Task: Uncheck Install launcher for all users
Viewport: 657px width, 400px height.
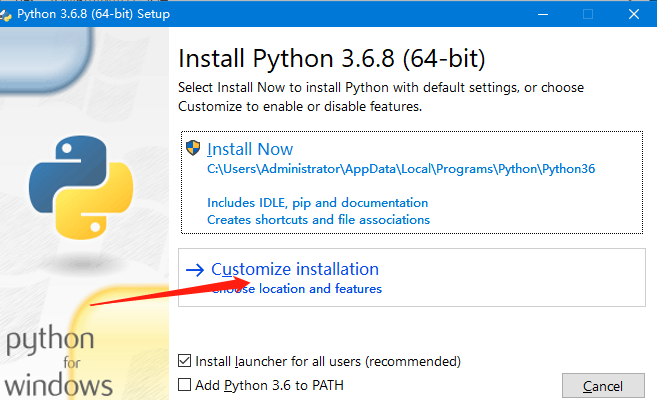Action: 184,361
